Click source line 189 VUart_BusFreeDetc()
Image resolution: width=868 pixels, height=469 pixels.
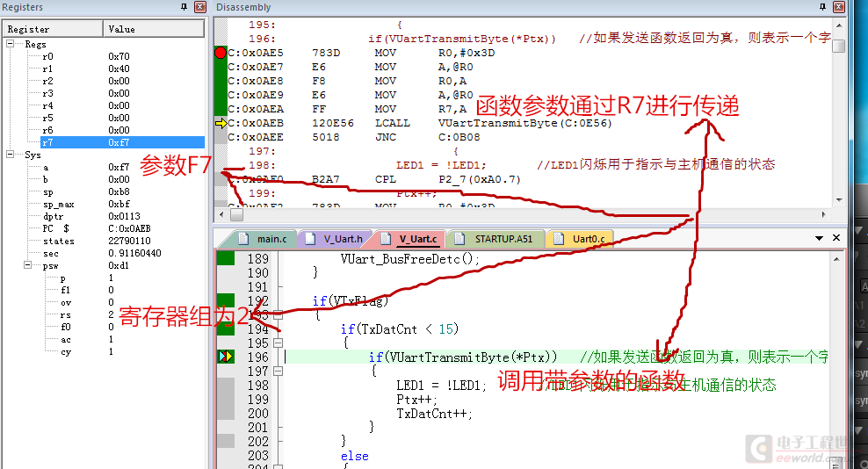409,258
